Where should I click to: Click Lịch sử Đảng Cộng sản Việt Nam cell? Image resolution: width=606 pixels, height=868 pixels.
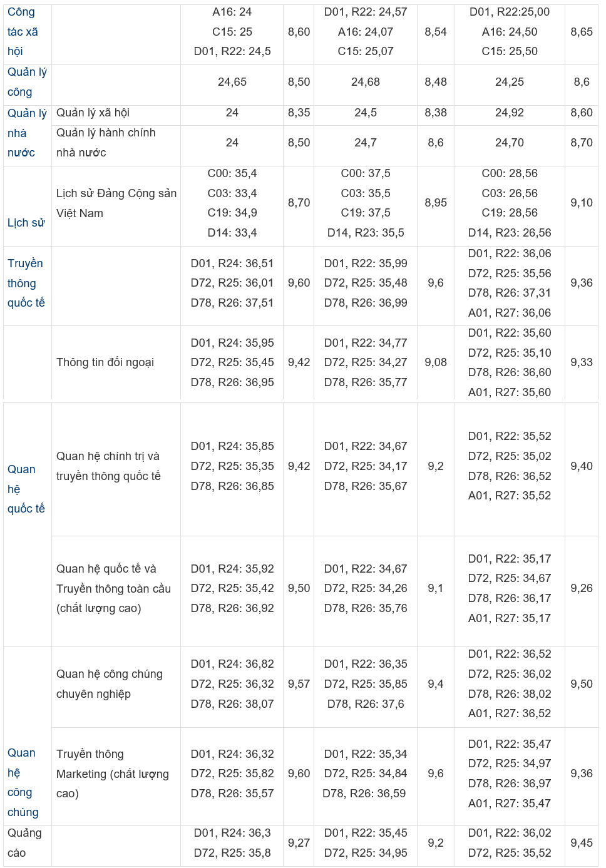pyautogui.click(x=116, y=203)
